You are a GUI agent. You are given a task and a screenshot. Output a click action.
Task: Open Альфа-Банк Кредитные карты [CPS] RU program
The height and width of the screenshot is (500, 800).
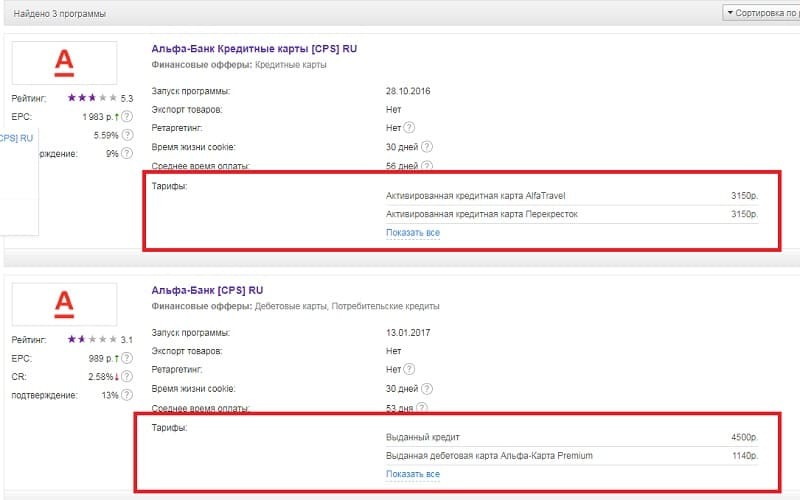pos(255,47)
